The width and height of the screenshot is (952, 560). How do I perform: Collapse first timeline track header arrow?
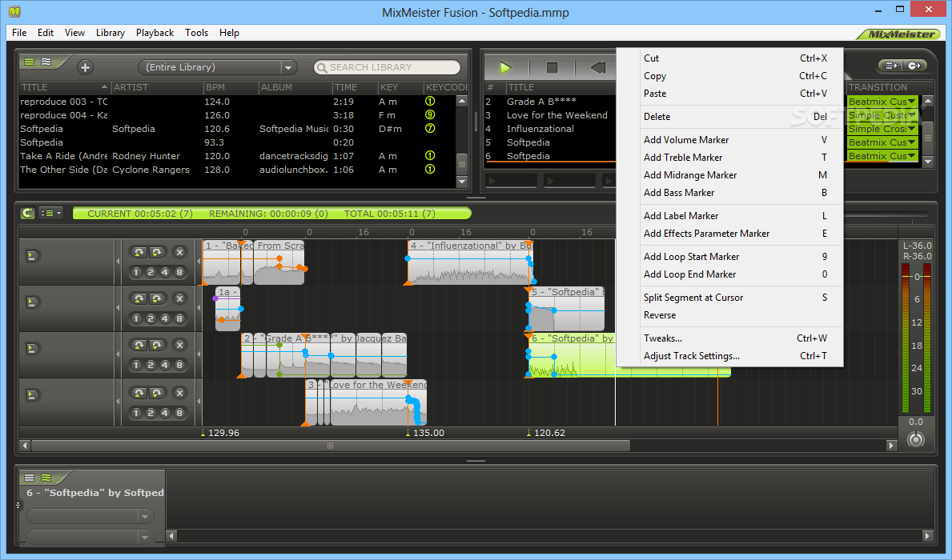pyautogui.click(x=117, y=262)
